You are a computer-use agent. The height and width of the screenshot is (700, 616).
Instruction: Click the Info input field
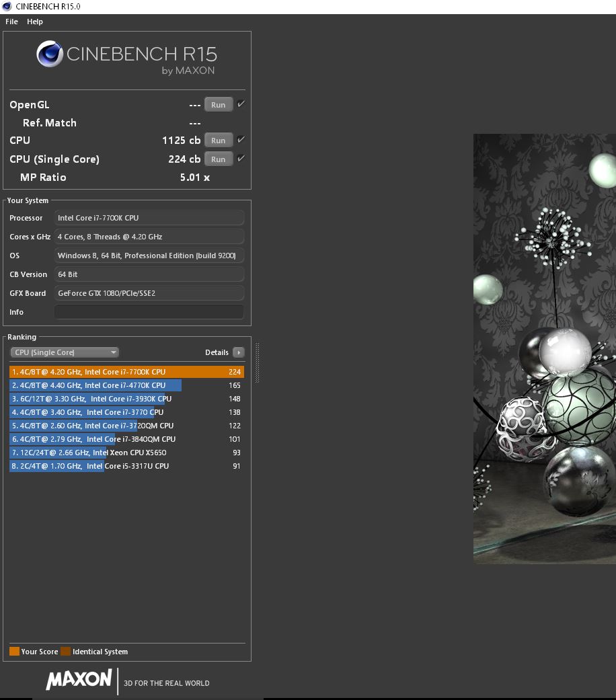[x=149, y=311]
